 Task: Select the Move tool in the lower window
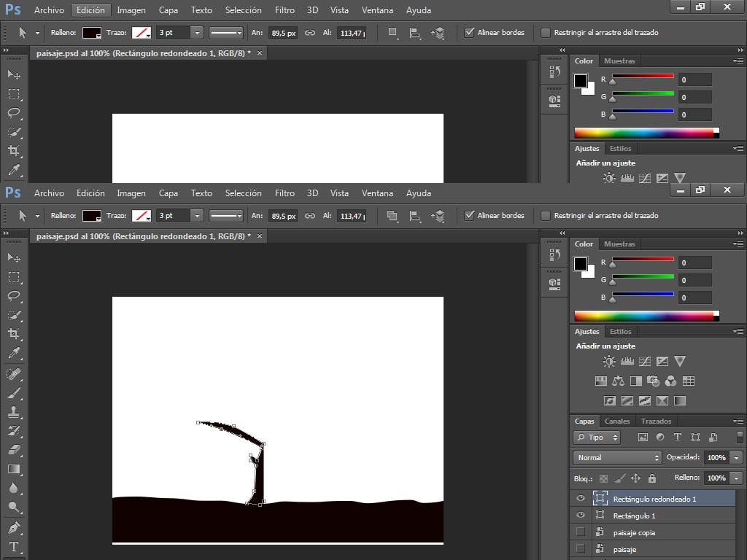click(x=14, y=257)
